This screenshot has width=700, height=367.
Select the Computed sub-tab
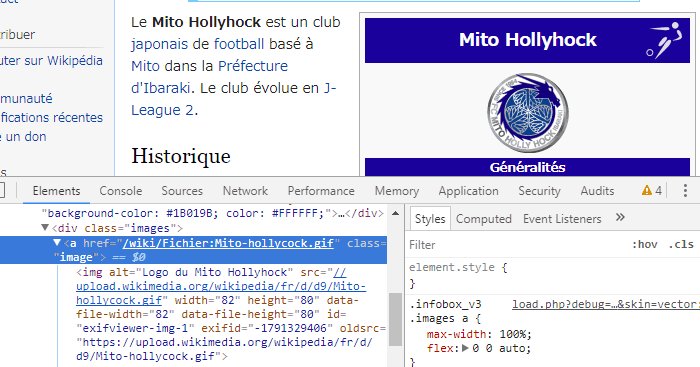coord(483,219)
